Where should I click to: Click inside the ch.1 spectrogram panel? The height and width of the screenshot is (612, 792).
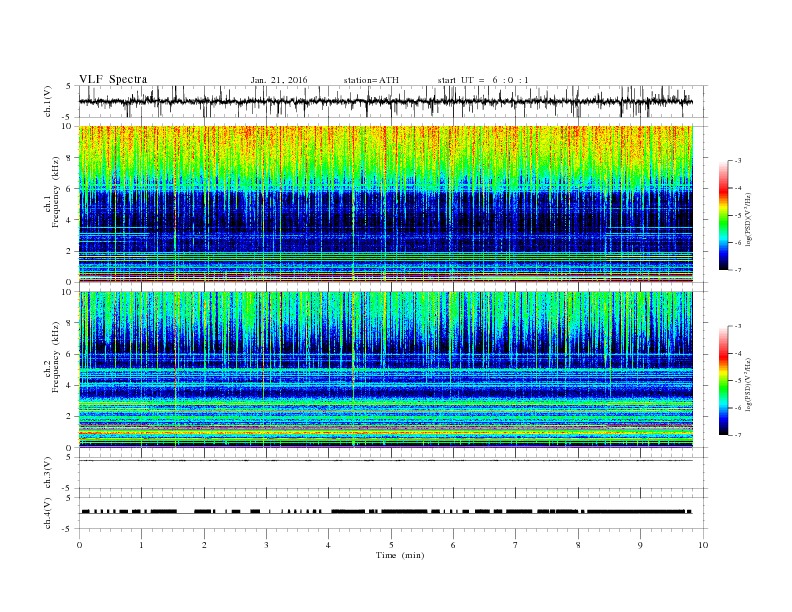click(x=386, y=204)
